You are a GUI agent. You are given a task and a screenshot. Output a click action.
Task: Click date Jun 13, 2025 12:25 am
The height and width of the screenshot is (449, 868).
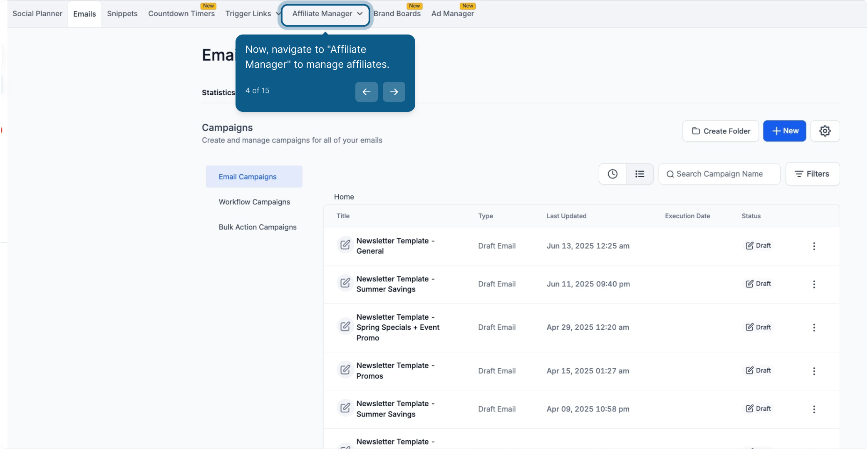(588, 246)
